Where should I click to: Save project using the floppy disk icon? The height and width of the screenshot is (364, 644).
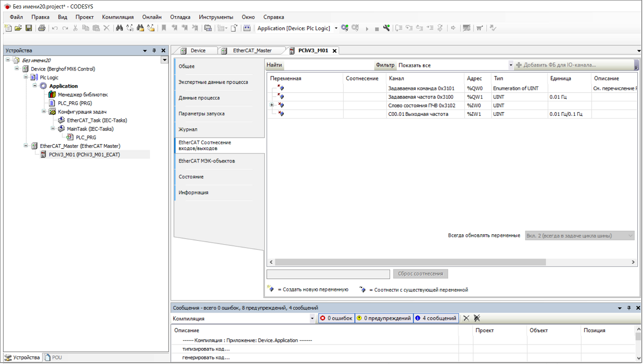(x=28, y=28)
